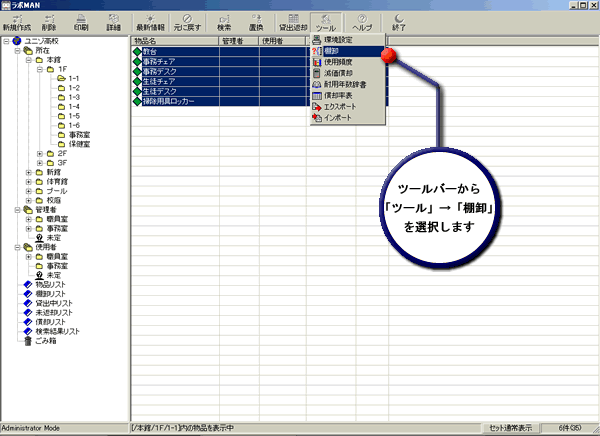The height and width of the screenshot is (436, 600).
Task: Select エクスポート in the Tools menu
Action: pyautogui.click(x=348, y=106)
